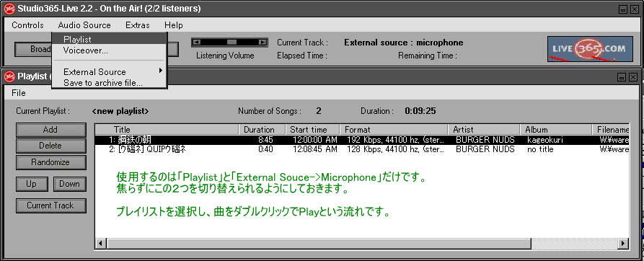The image size is (644, 261).
Task: Click the Delete button
Action: pos(51,146)
